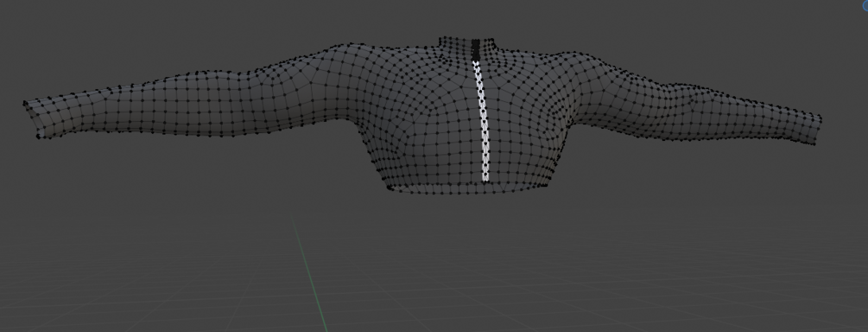Click the left sleeve cuff opening
The image size is (868, 332).
click(x=31, y=119)
